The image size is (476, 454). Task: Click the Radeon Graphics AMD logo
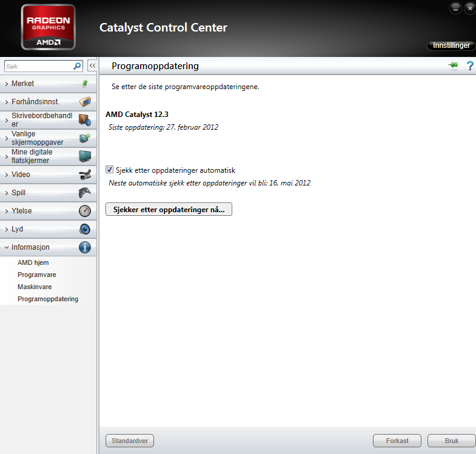[x=49, y=27]
